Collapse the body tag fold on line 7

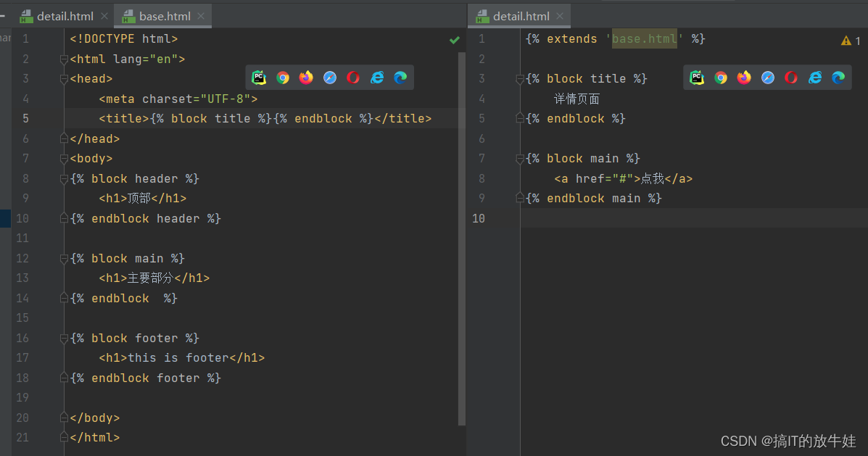(x=64, y=159)
